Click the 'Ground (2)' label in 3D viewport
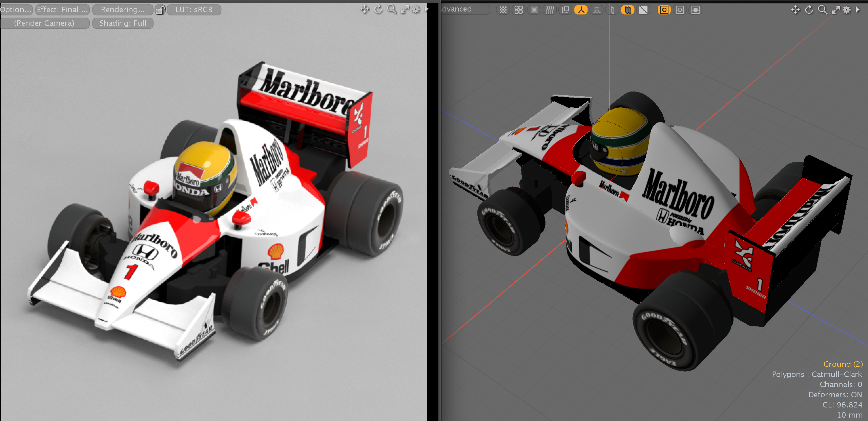This screenshot has height=421, width=868. click(x=843, y=364)
